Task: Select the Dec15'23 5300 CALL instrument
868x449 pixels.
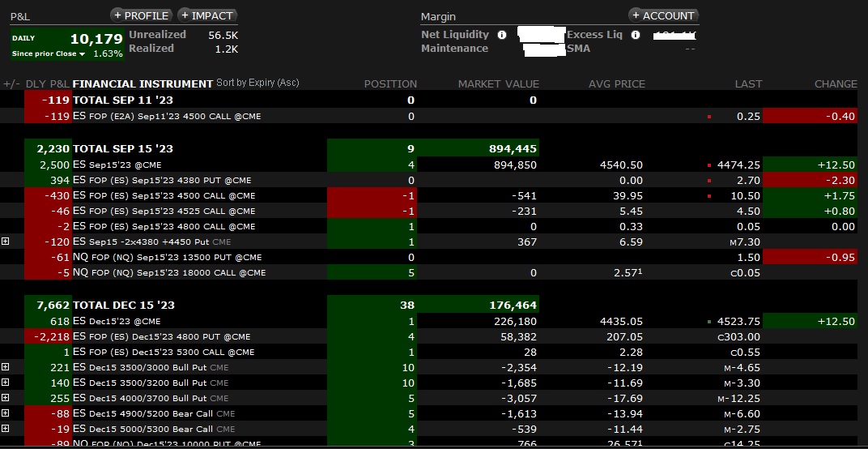Action: click(x=164, y=352)
